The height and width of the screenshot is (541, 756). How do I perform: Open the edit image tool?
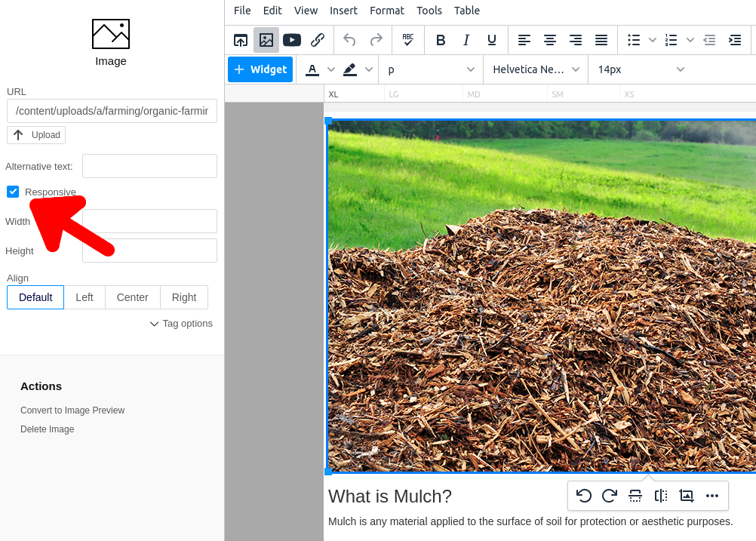pyautogui.click(x=687, y=496)
